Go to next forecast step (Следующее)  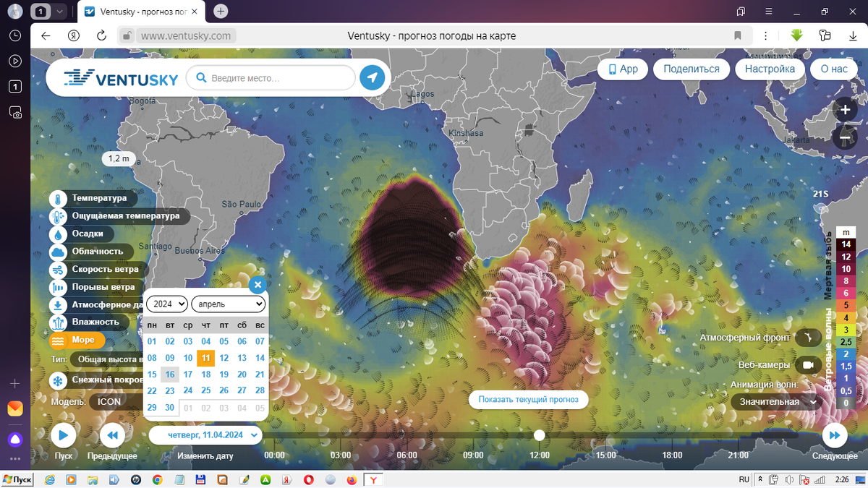835,435
